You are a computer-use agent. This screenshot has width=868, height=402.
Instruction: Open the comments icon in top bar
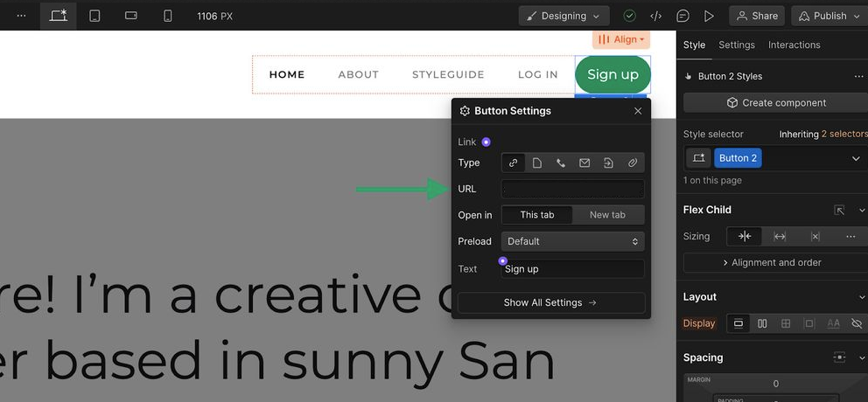(682, 16)
